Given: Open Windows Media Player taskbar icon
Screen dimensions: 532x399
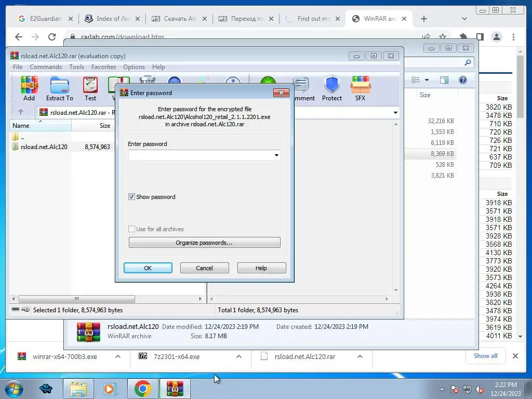Looking at the screenshot, I should click(109, 389).
